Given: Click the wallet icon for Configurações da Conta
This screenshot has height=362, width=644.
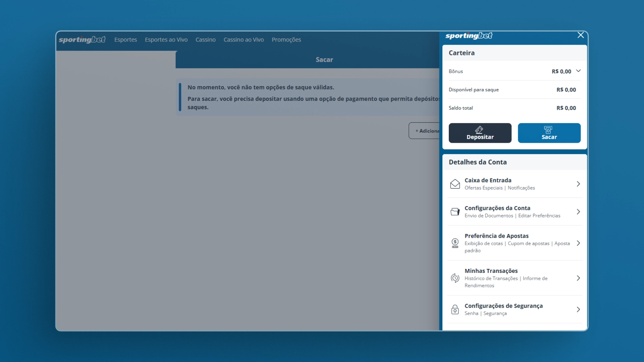Looking at the screenshot, I should 455,212.
